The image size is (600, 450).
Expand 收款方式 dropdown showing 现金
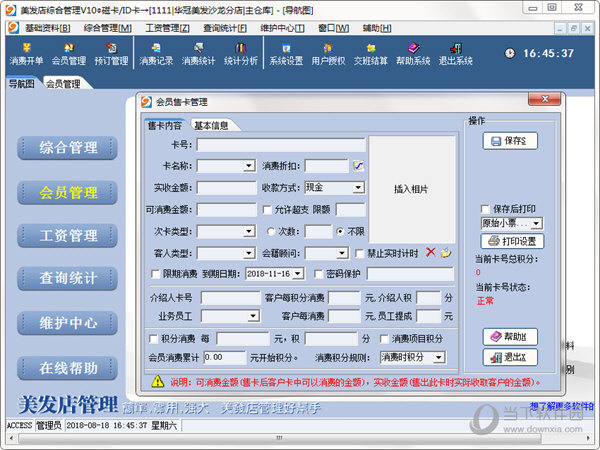click(358, 188)
